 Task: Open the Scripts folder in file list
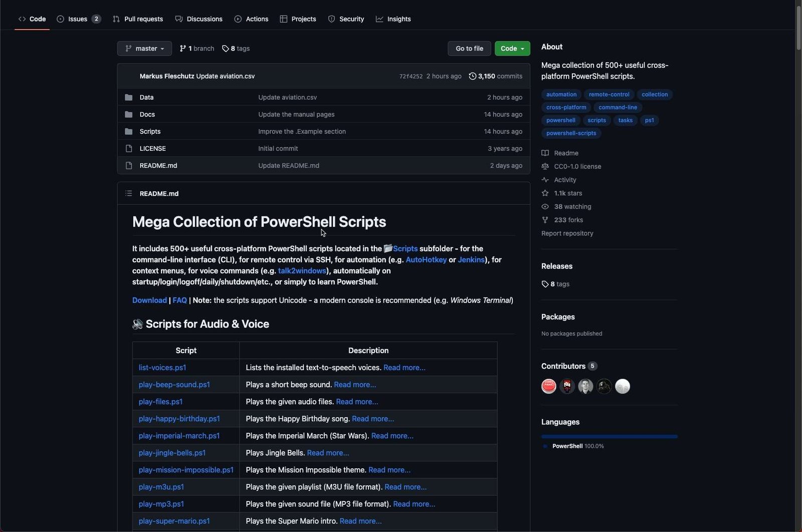[x=150, y=131]
